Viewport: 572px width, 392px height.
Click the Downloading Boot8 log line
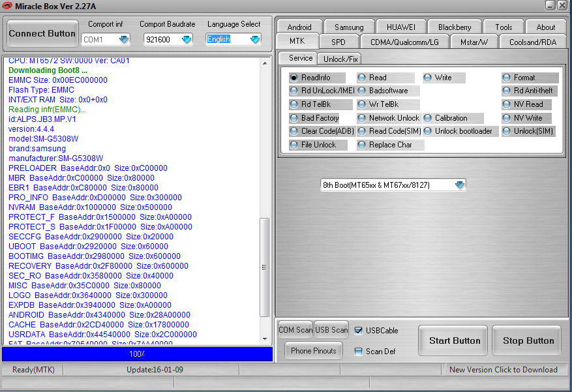(x=48, y=70)
